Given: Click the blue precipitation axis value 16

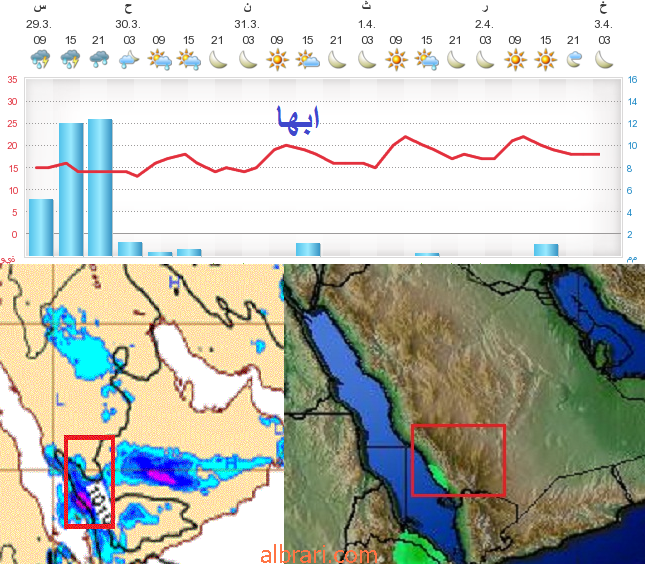Looking at the screenshot, I should pos(632,80).
